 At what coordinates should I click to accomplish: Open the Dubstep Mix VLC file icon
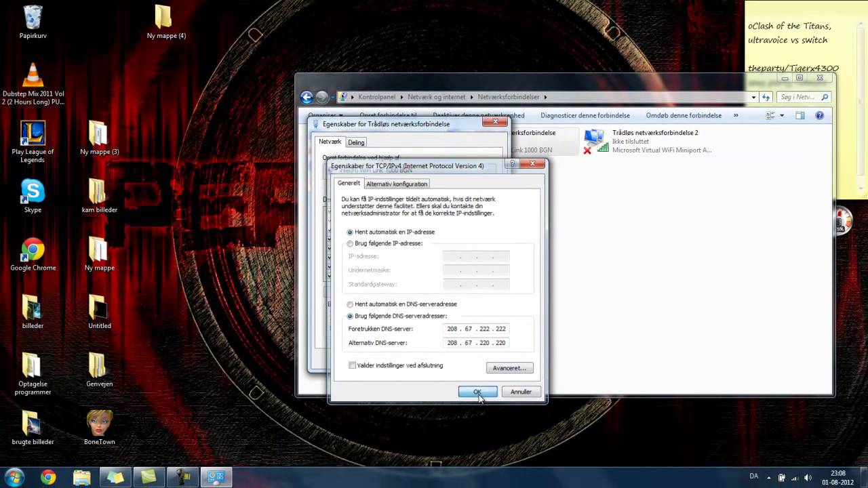(33, 84)
